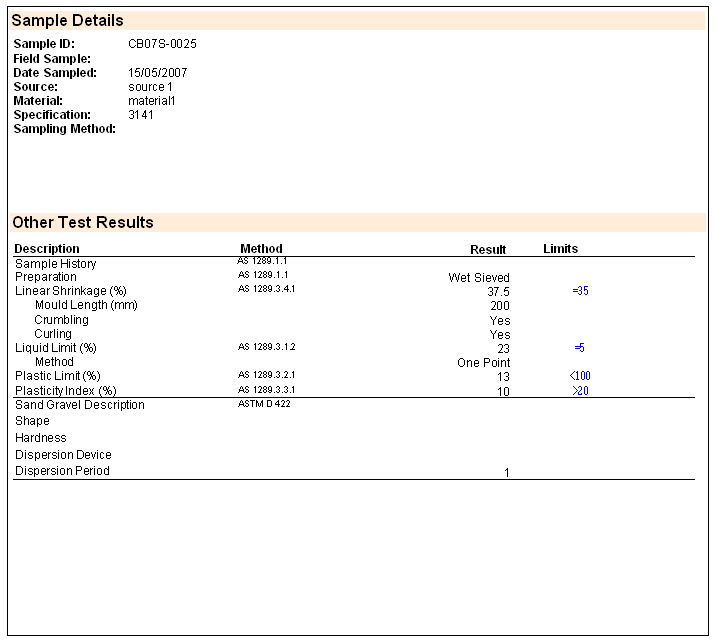
Task: Click the Specification value 3141
Action: [141, 115]
